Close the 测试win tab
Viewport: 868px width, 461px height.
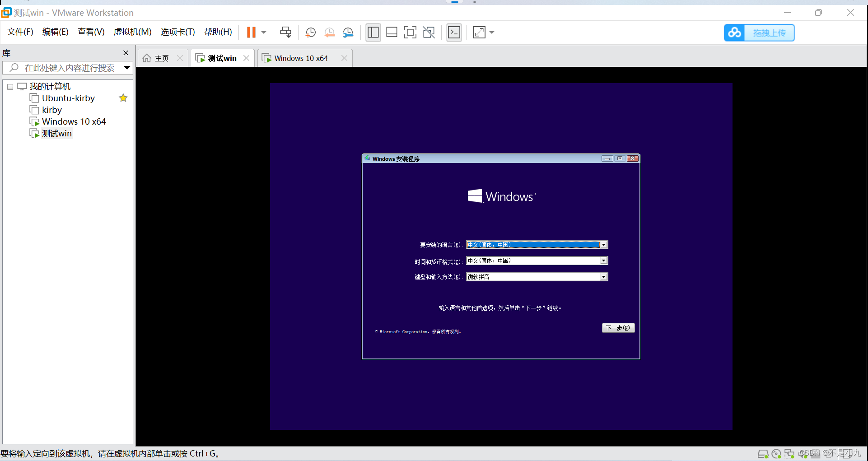(246, 58)
